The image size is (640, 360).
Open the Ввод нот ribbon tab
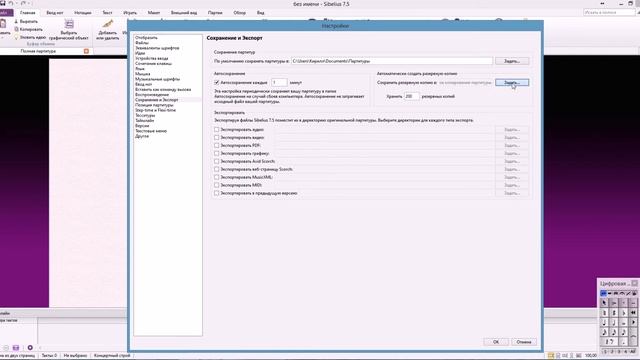[55, 13]
